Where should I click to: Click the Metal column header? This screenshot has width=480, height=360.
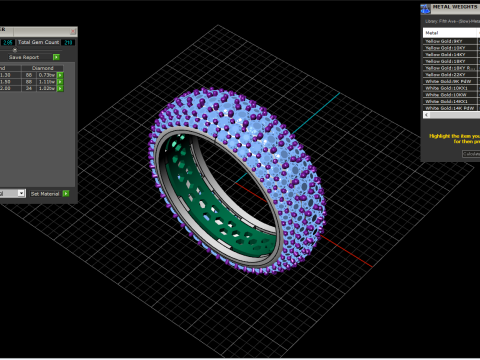pos(450,33)
